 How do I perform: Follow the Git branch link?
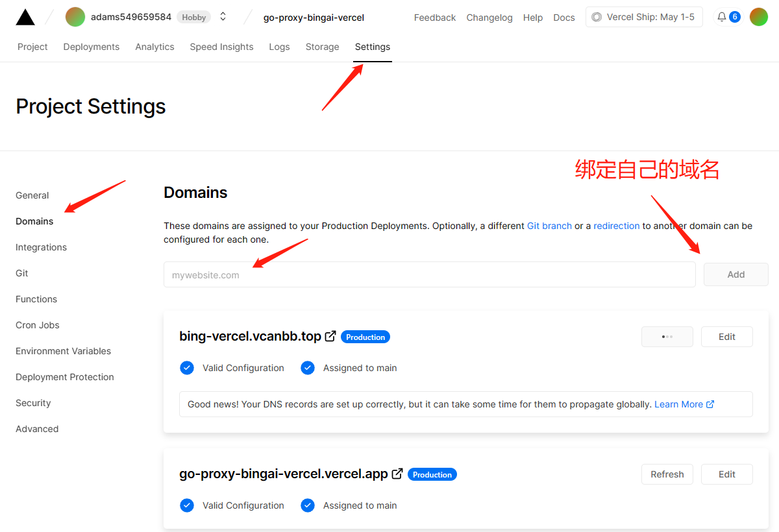pyautogui.click(x=549, y=226)
